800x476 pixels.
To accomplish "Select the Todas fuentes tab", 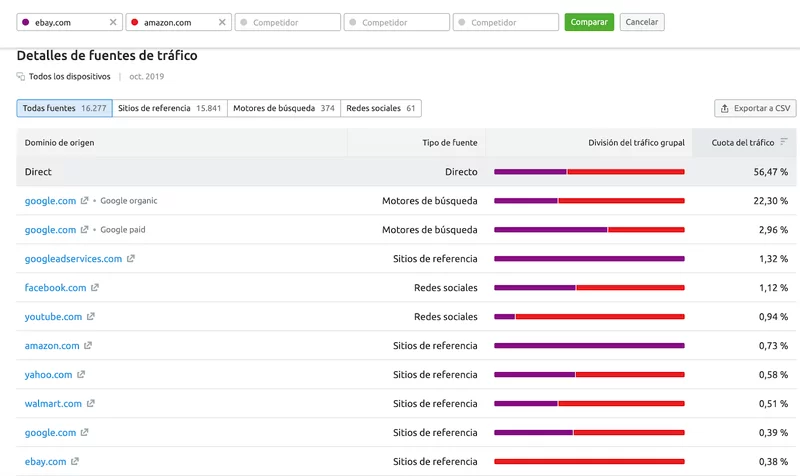I will pos(64,108).
